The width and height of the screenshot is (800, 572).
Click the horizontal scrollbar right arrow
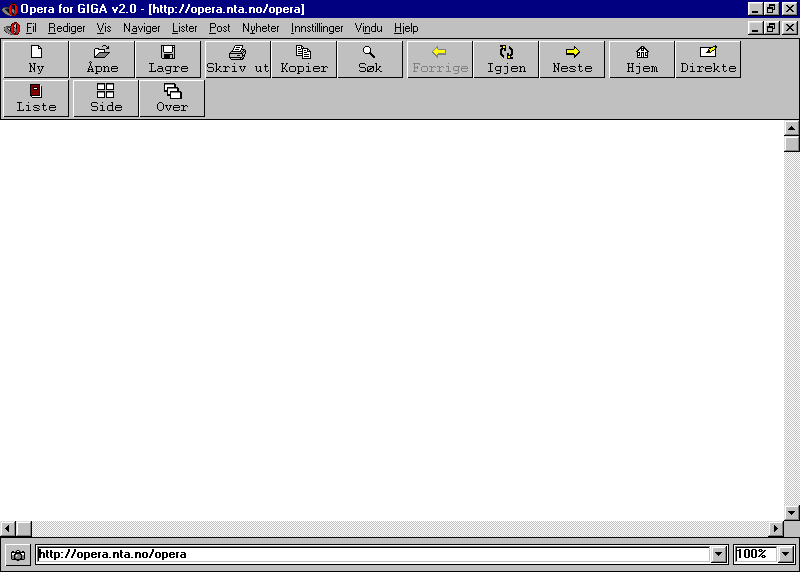click(776, 529)
